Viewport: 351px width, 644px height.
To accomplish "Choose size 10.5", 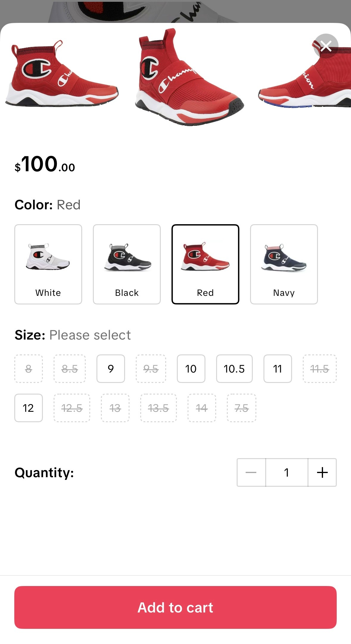I will [234, 369].
